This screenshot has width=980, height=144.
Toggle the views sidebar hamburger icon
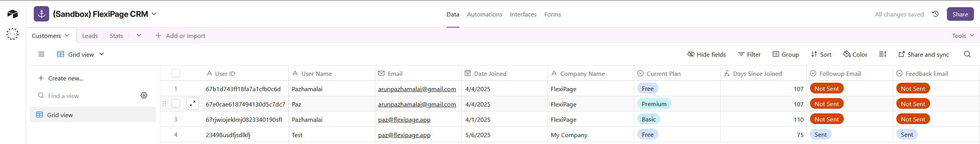[41, 54]
